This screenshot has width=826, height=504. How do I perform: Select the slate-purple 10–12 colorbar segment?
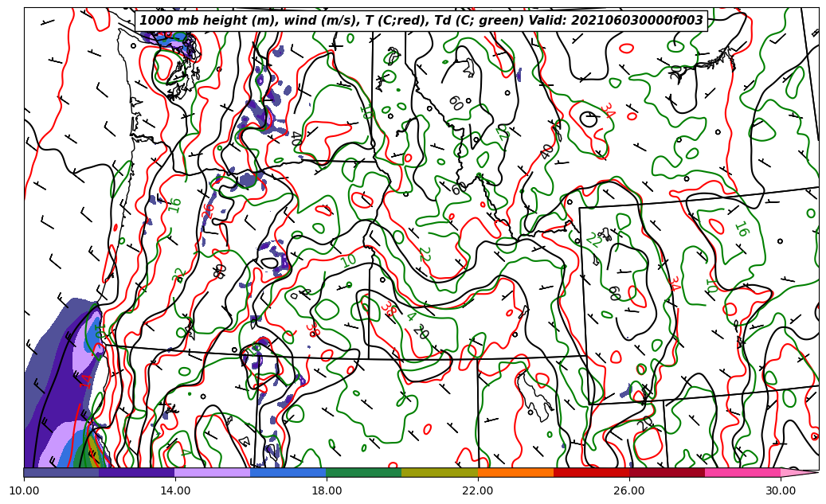[x=61, y=473]
